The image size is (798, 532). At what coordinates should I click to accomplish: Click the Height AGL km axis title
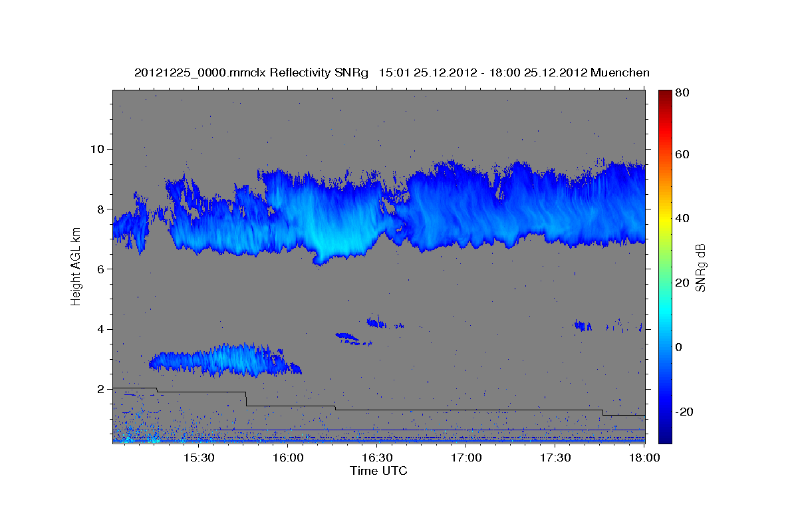[x=76, y=268]
